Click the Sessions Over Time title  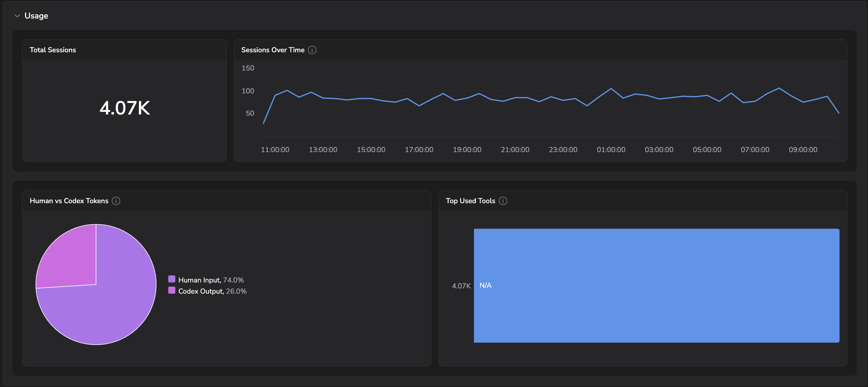point(272,50)
